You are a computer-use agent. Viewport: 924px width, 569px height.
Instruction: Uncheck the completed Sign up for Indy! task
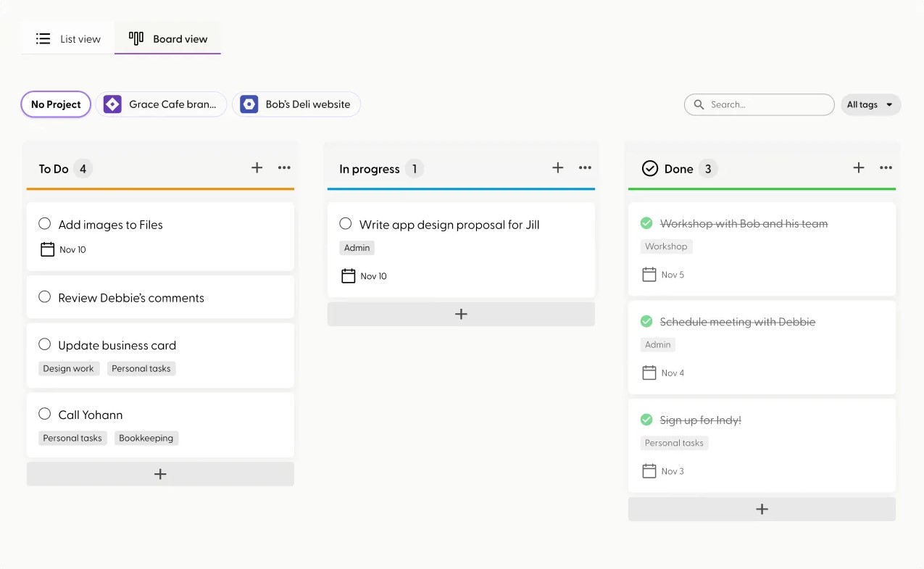coord(646,419)
